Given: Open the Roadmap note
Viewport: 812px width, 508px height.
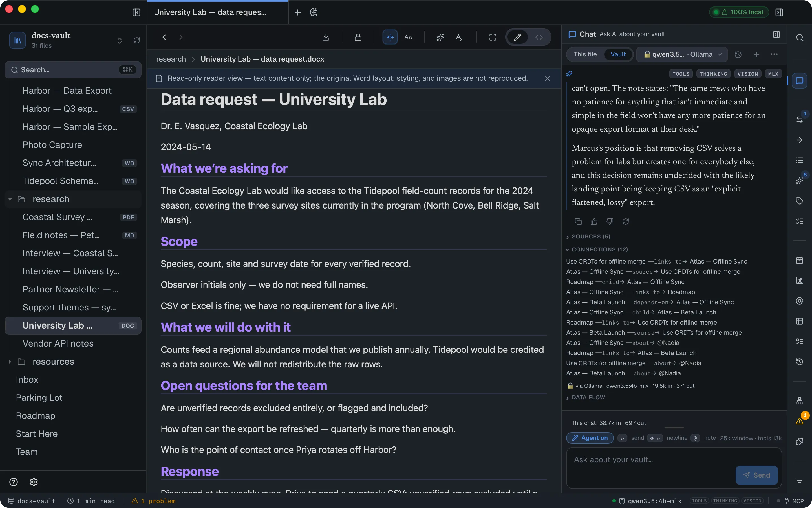Looking at the screenshot, I should click(x=73, y=416).
